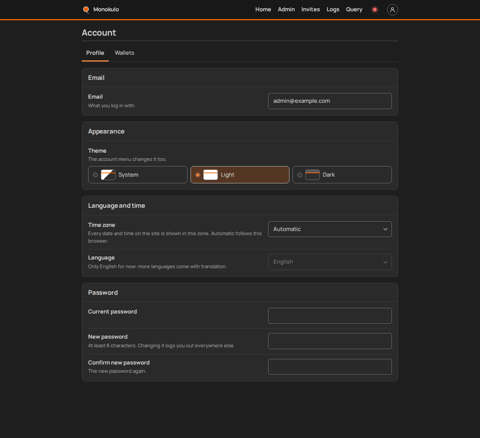Open the Query navigation link
Image resolution: width=480 pixels, height=438 pixels.
point(354,10)
